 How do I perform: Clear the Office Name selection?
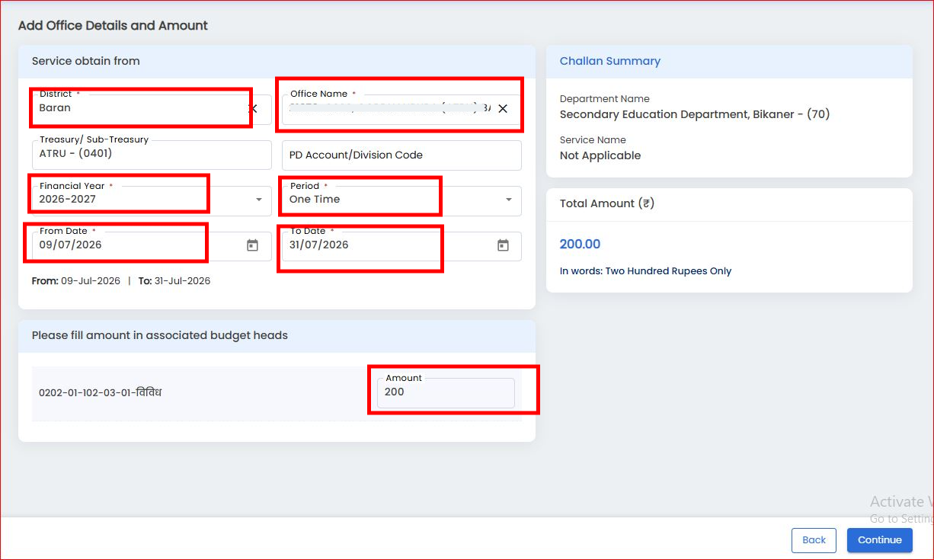(x=503, y=109)
